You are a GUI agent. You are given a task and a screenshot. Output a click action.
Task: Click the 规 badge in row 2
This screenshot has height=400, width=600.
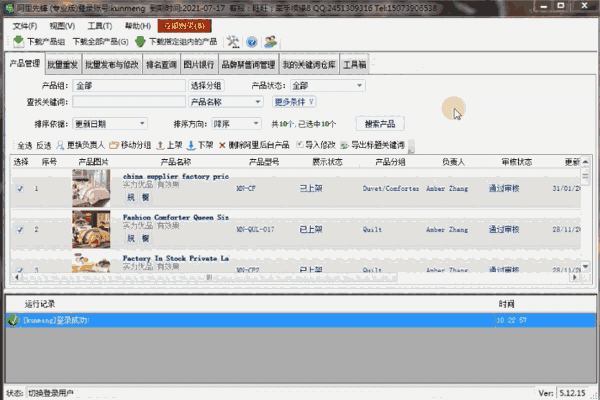pos(131,238)
